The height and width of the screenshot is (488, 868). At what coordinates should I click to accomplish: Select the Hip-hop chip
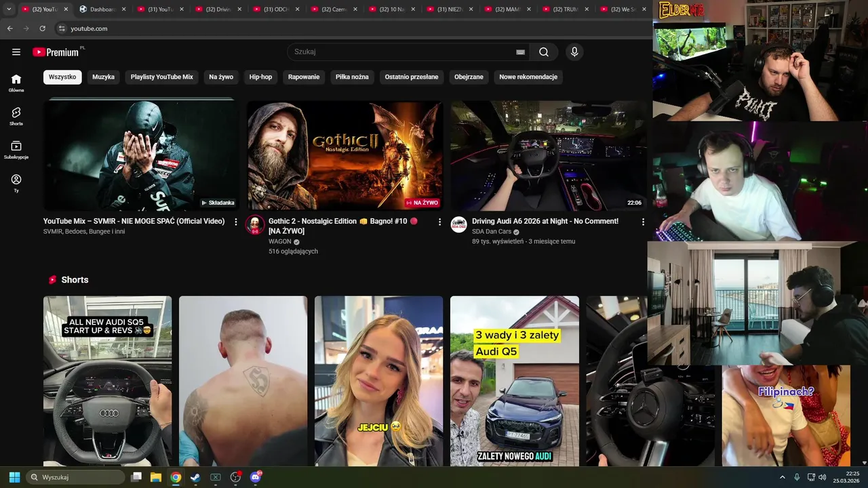click(260, 77)
